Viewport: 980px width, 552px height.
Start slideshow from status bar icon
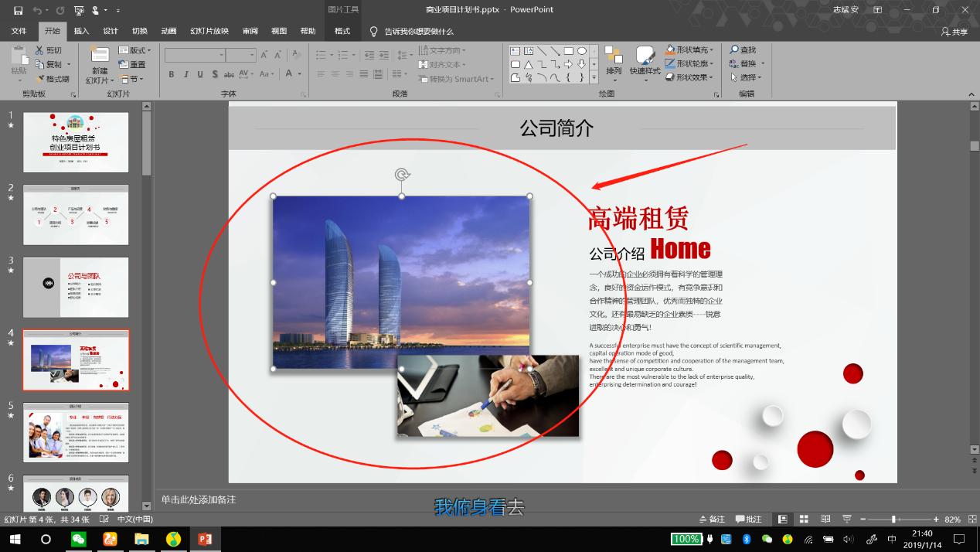pyautogui.click(x=847, y=520)
